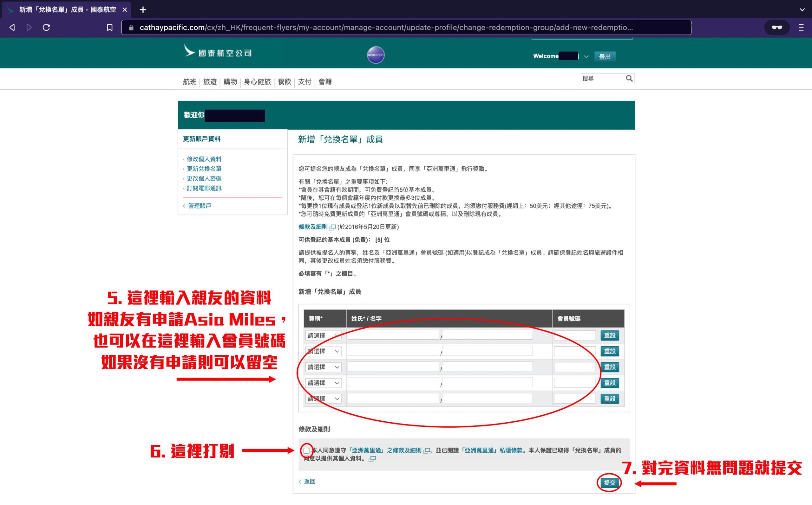Click the browser forward navigation icon
The width and height of the screenshot is (812, 505).
tap(29, 27)
